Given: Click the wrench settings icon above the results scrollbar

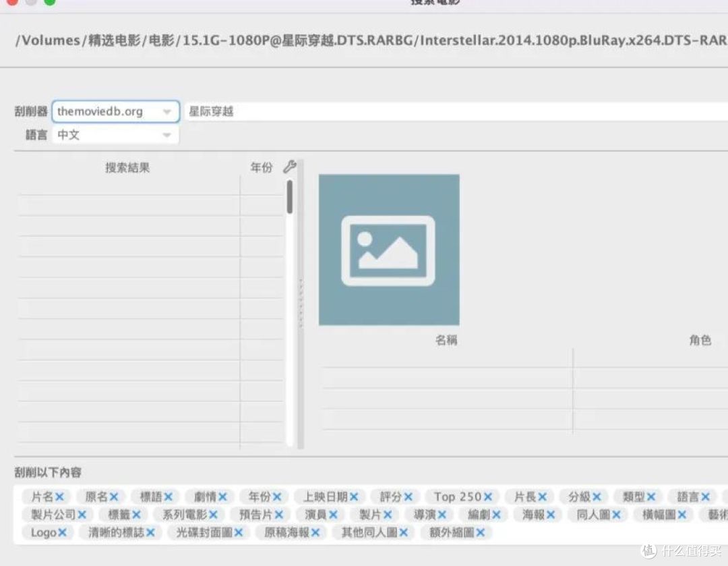Looking at the screenshot, I should pos(289,168).
